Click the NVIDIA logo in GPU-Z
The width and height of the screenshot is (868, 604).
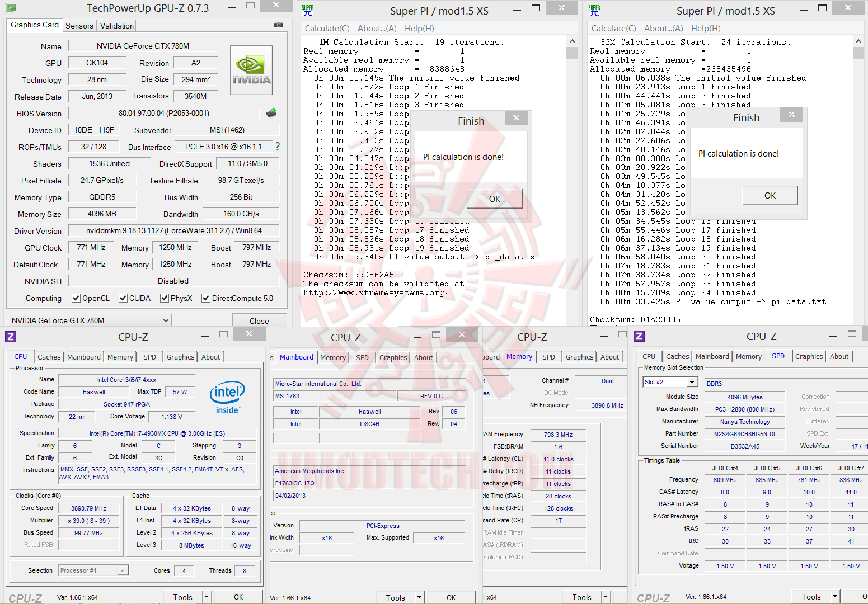tap(251, 70)
